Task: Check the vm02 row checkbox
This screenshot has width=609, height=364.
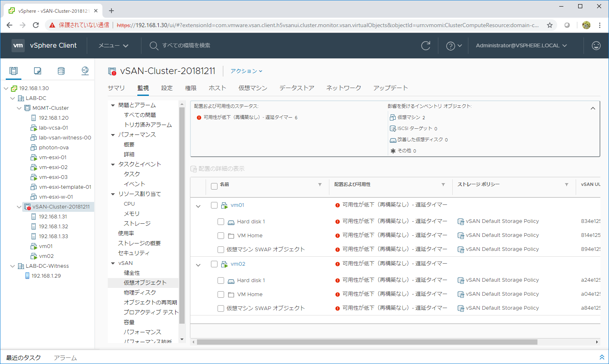Action: pyautogui.click(x=214, y=264)
